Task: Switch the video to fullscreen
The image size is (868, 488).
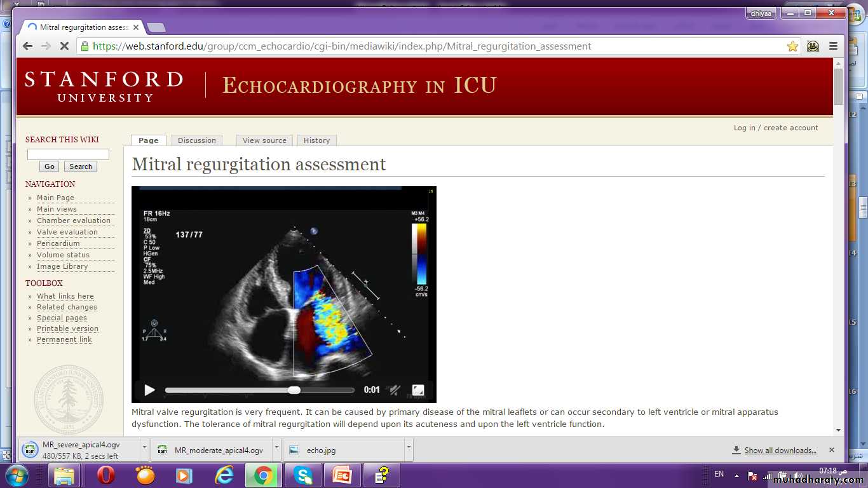Action: pos(418,390)
